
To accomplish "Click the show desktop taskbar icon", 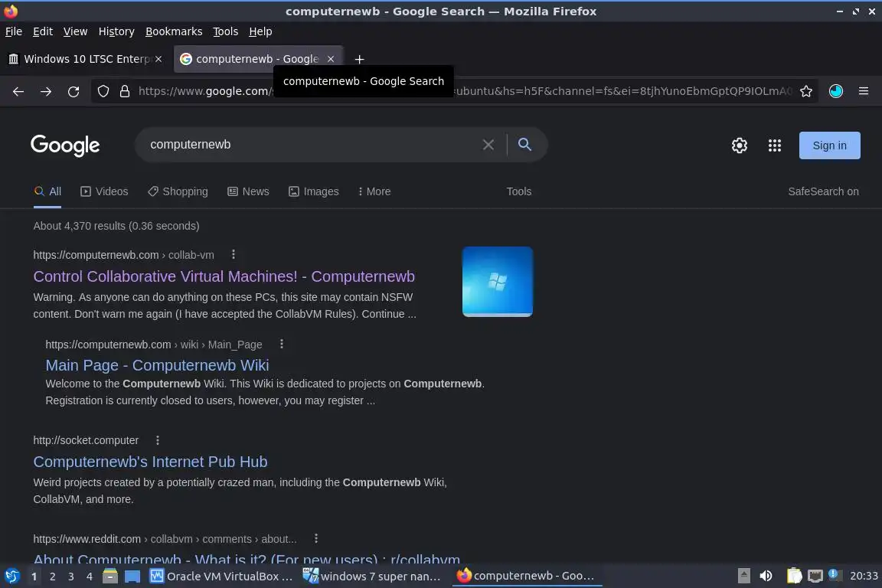I will (132, 577).
